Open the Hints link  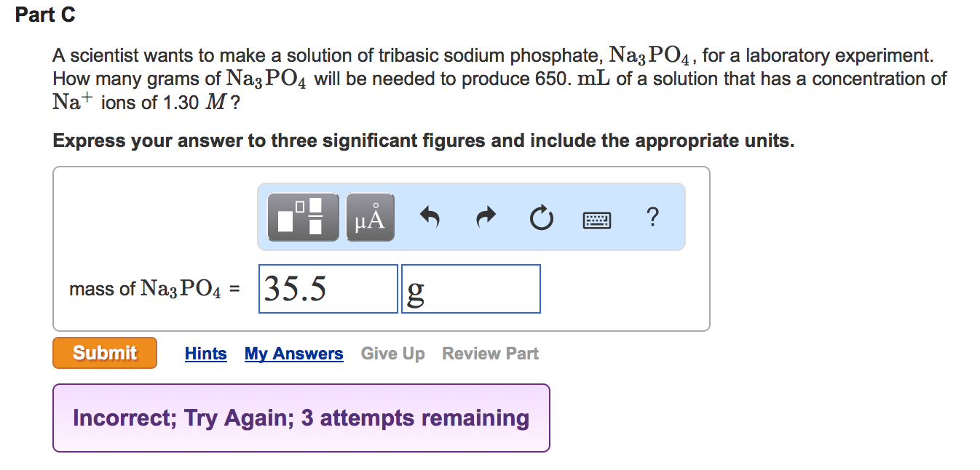tap(205, 353)
